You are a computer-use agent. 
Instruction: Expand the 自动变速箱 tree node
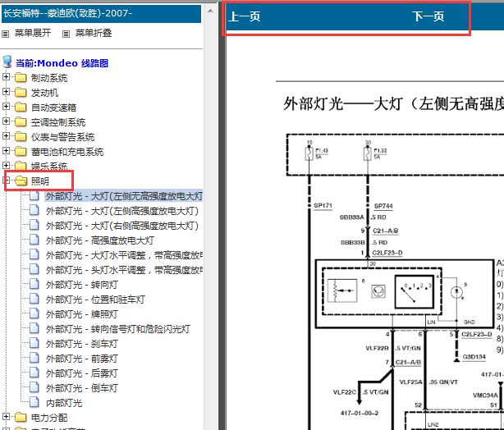click(x=6, y=107)
